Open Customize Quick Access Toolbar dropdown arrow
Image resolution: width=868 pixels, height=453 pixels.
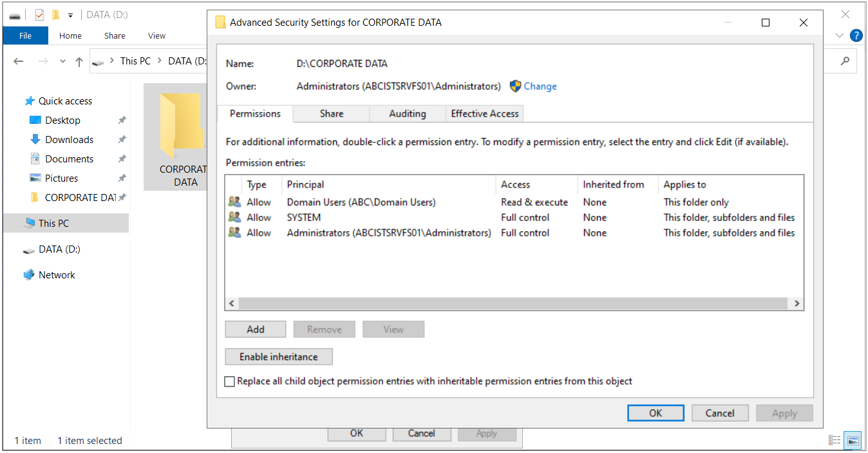(70, 15)
